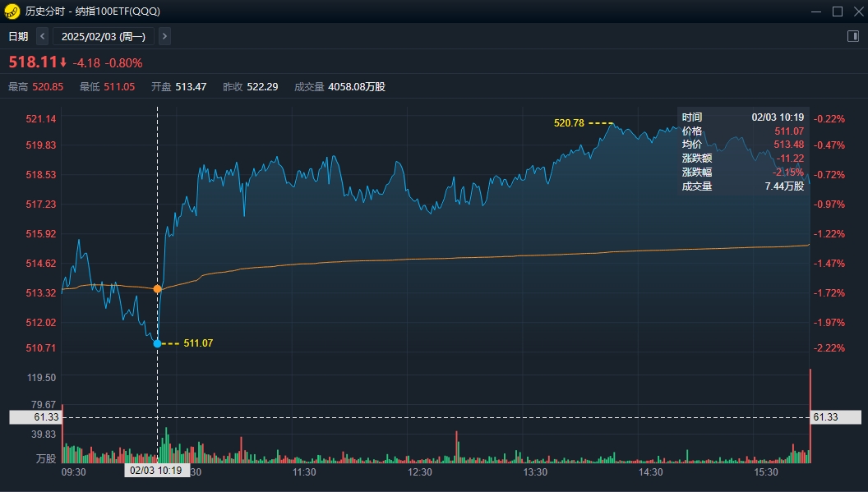Click the total volume 4058.08万股
868x492 pixels.
click(x=357, y=87)
